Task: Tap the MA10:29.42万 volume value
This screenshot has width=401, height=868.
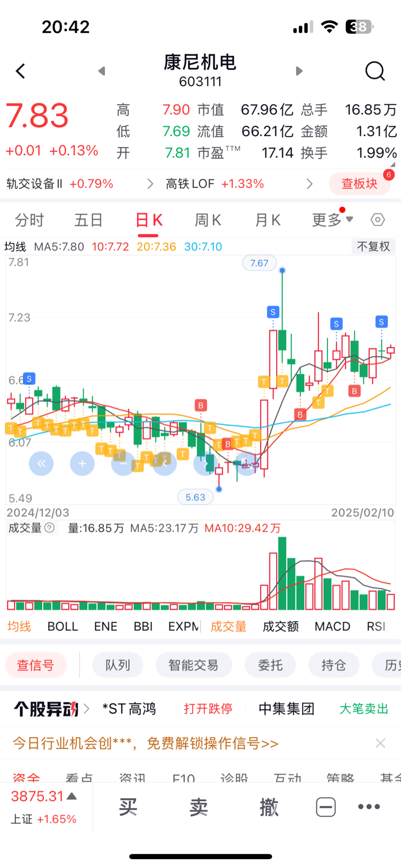Action: tap(242, 528)
